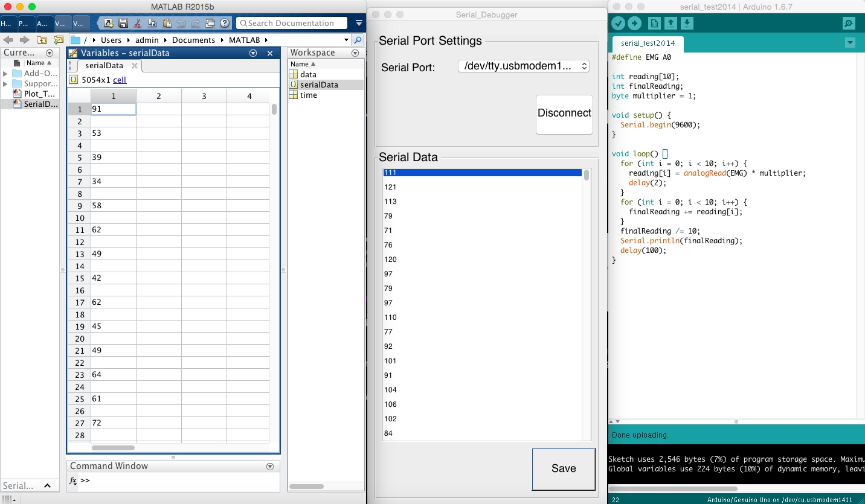Open the Arduino Serial Monitor icon

849,24
